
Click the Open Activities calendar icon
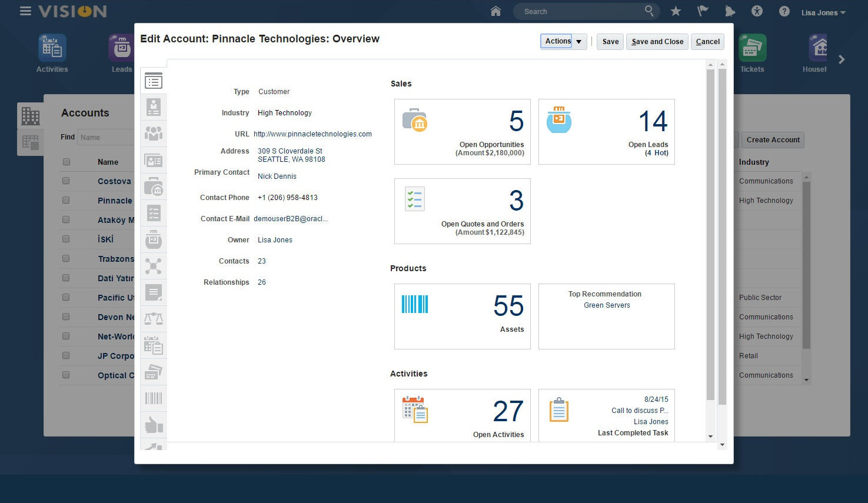[x=415, y=409]
